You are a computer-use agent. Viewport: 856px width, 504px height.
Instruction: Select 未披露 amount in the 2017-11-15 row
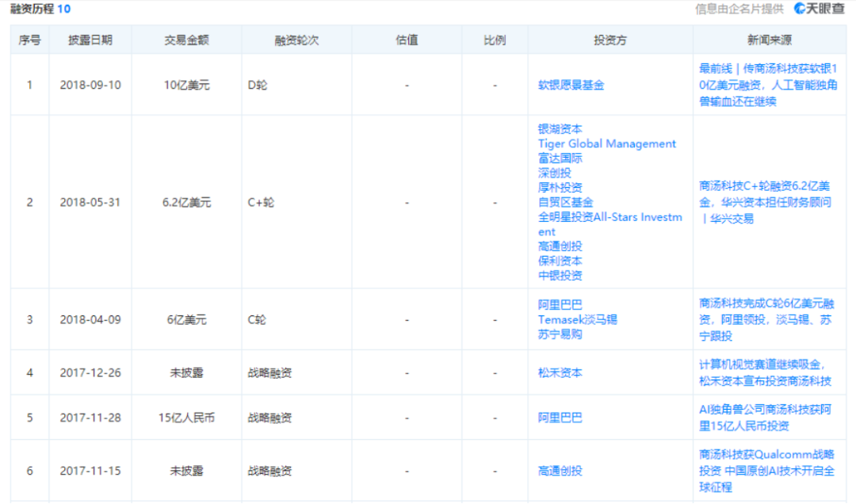pyautogui.click(x=187, y=471)
